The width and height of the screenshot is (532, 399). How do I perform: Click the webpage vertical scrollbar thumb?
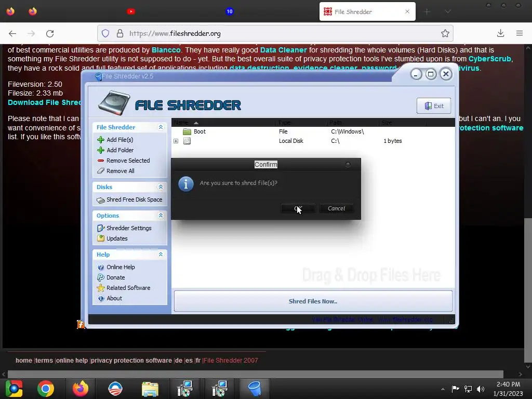coord(528,290)
